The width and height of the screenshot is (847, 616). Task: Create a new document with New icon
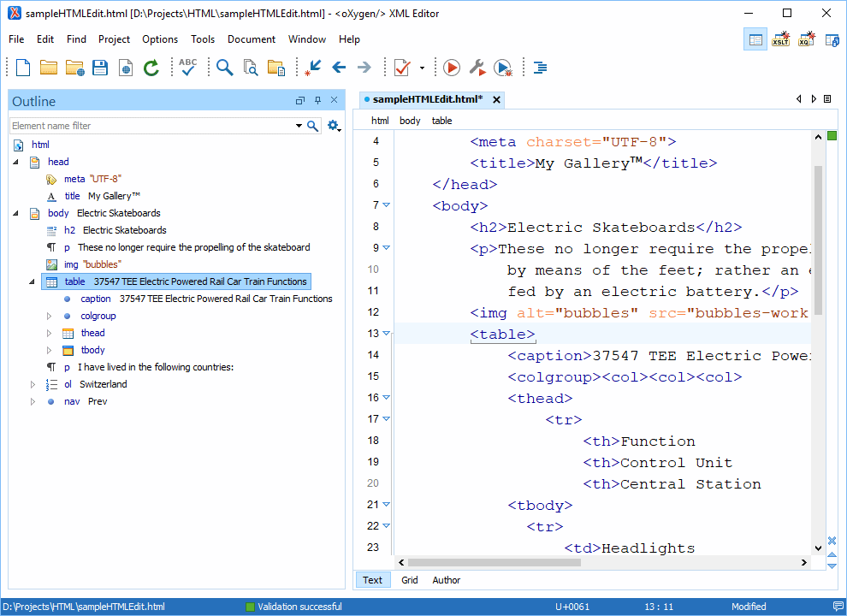(23, 68)
